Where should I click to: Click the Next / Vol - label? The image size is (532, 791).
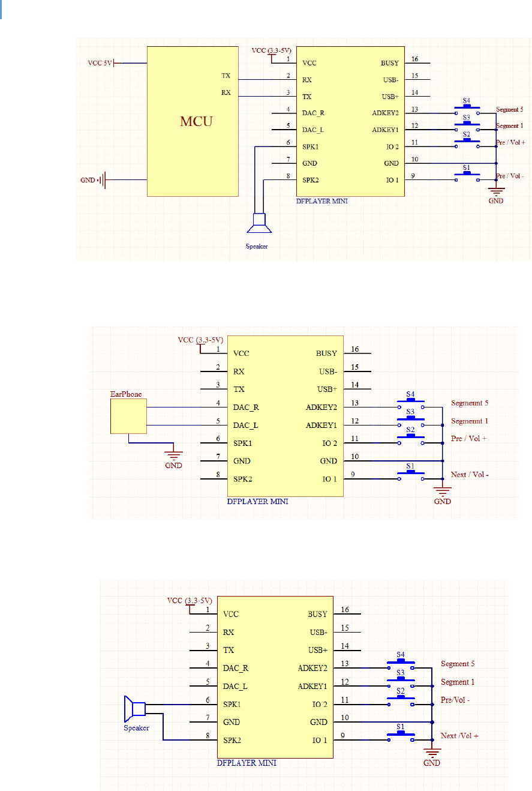coord(471,475)
